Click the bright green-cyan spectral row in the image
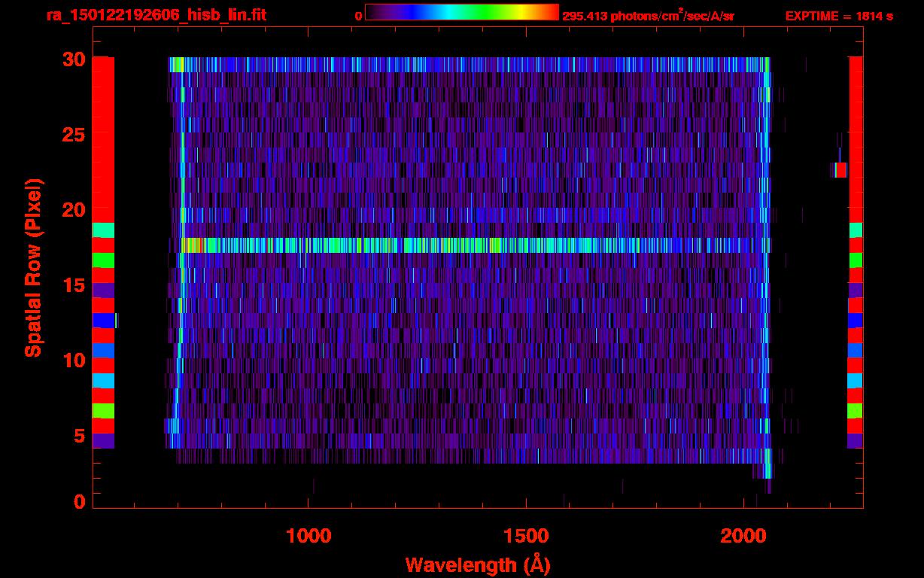 [x=476, y=245]
